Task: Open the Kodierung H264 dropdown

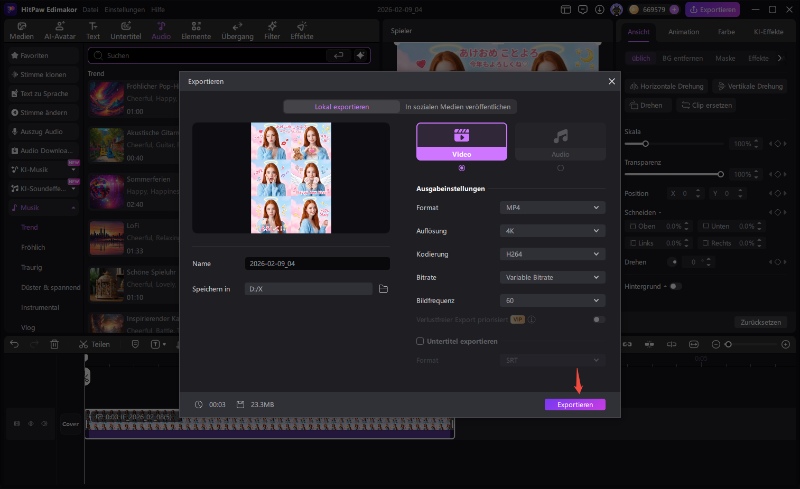Action: pos(553,254)
